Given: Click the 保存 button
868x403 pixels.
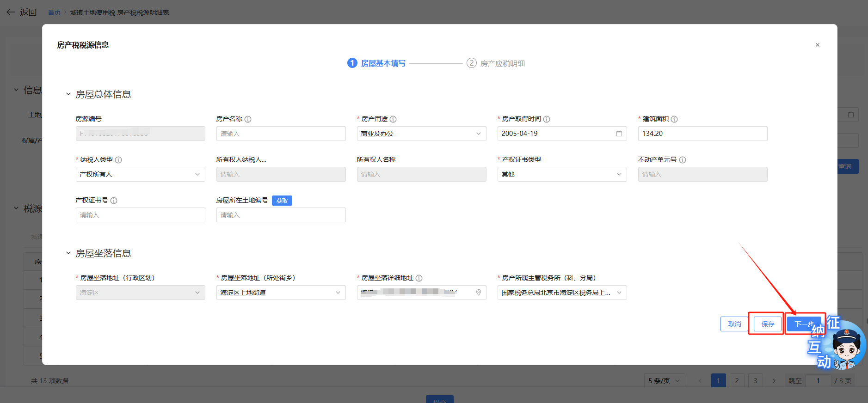Looking at the screenshot, I should [x=768, y=324].
